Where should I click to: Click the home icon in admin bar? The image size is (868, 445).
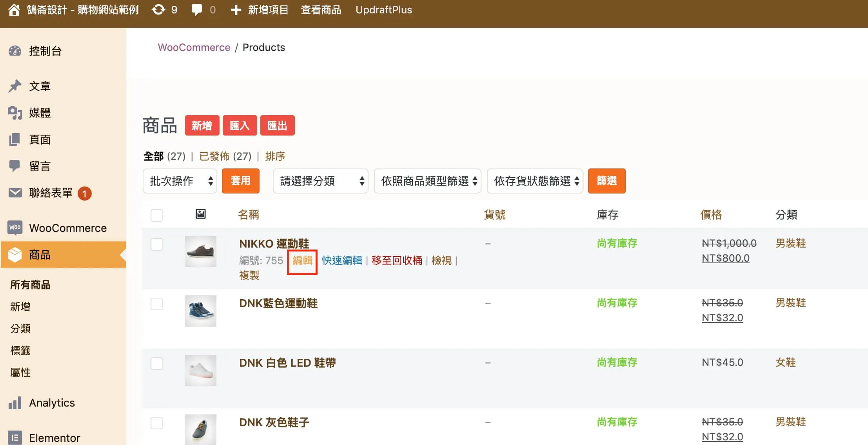tap(14, 10)
